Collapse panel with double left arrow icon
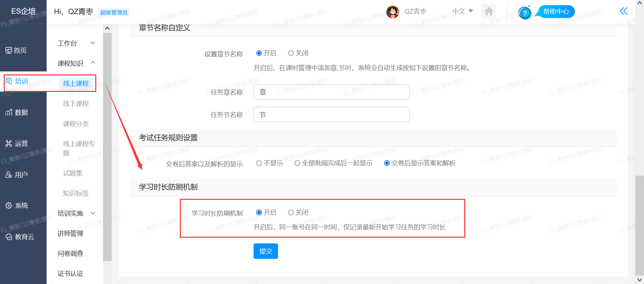This screenshot has height=284, width=644. (624, 11)
